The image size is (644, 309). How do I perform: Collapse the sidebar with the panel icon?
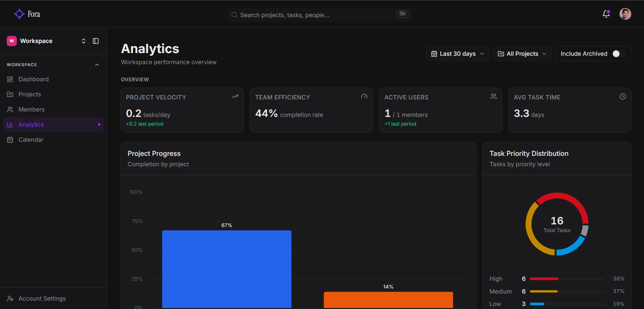[96, 41]
